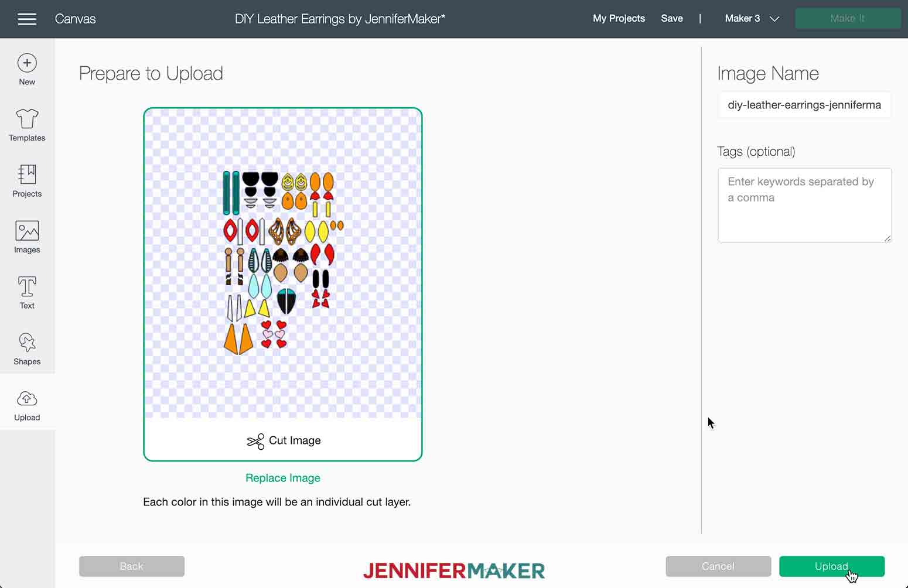This screenshot has width=908, height=588.
Task: Click the Replace Image link
Action: [x=283, y=478]
